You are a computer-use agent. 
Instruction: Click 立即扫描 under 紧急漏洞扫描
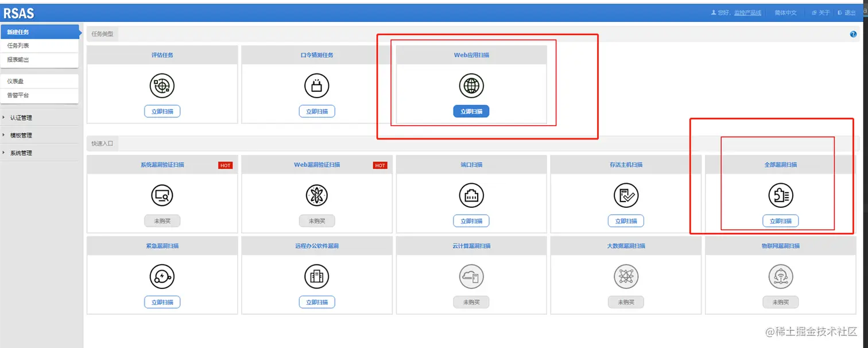[162, 303]
